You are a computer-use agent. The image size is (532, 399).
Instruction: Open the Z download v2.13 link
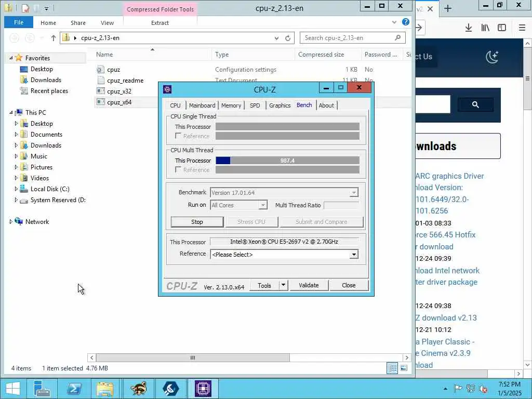coord(446,318)
